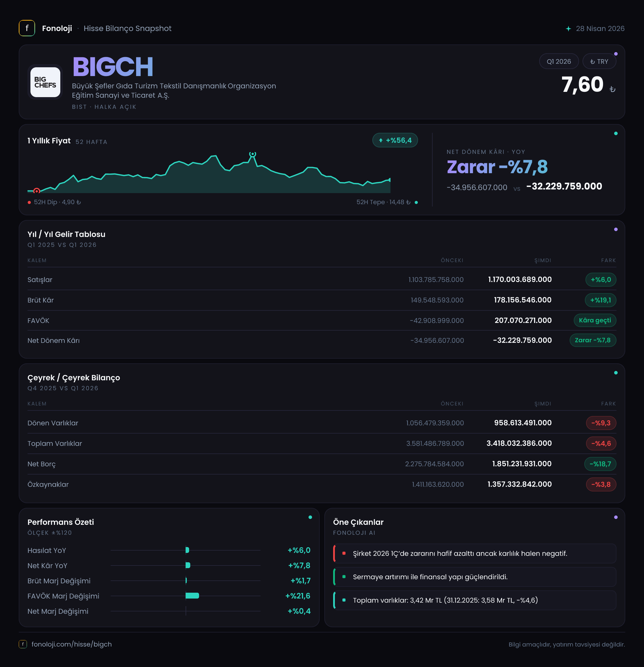Viewport: 644px width, 667px height.
Task: Click the Net Kâr YoY performance bar
Action: click(188, 565)
